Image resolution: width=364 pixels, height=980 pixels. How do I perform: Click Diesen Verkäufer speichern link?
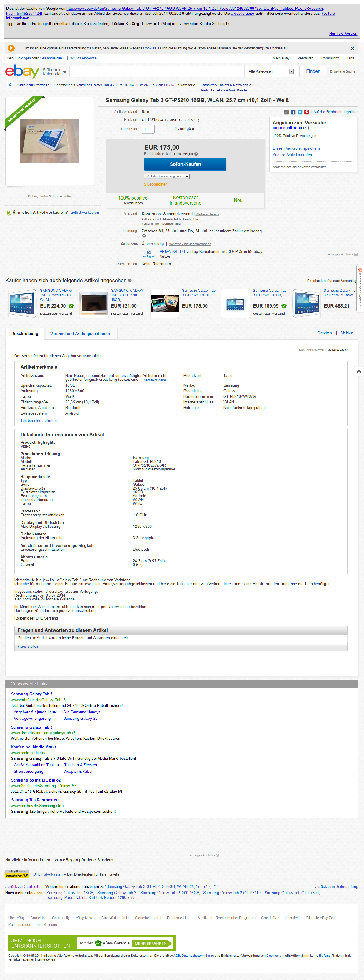point(296,148)
